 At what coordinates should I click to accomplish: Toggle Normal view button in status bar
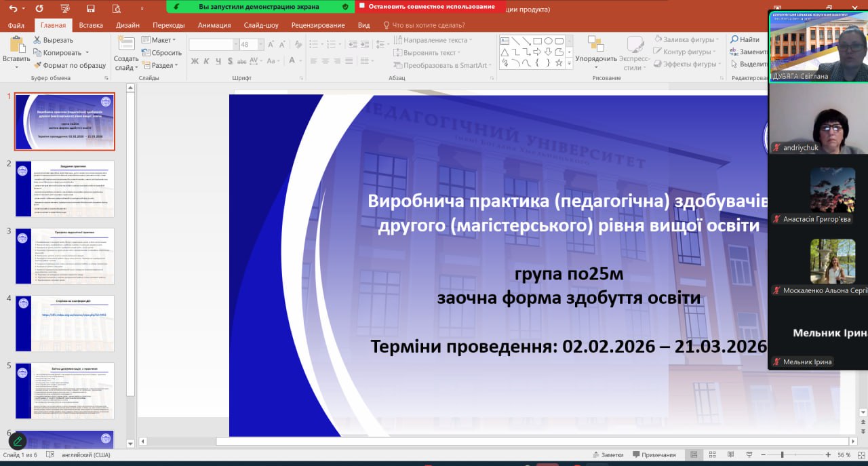pos(693,454)
